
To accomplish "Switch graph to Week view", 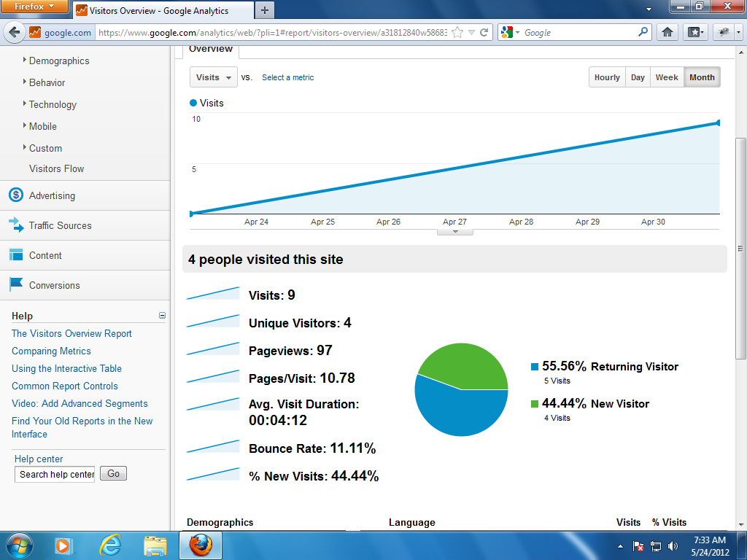I will (x=667, y=77).
